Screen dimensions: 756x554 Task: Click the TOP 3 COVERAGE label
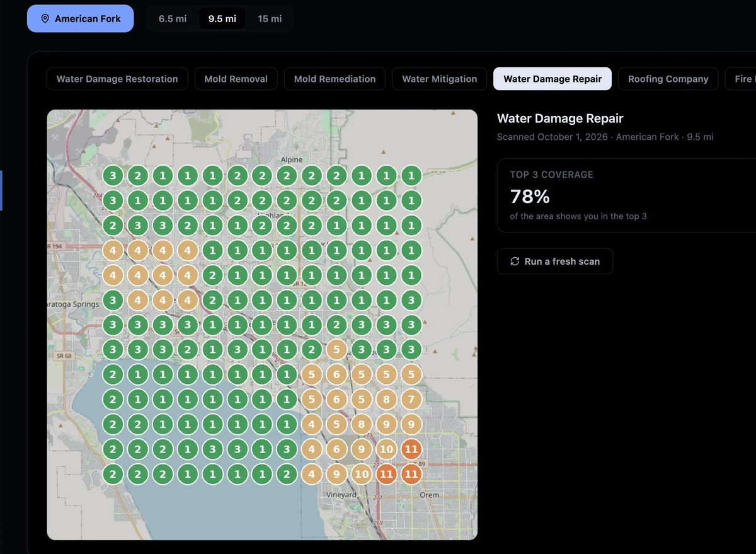pyautogui.click(x=552, y=175)
